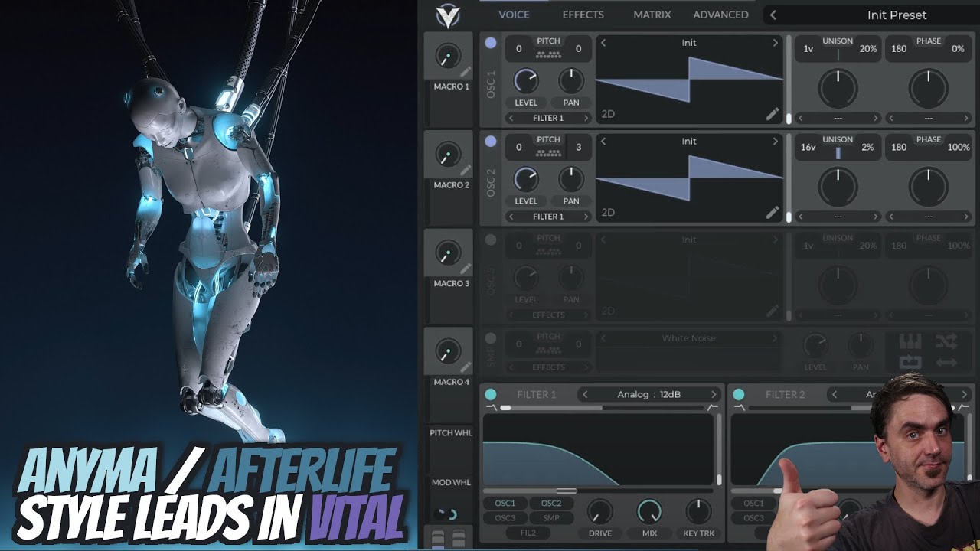Toggle Filter 2 power button
980x551 pixels.
point(739,394)
